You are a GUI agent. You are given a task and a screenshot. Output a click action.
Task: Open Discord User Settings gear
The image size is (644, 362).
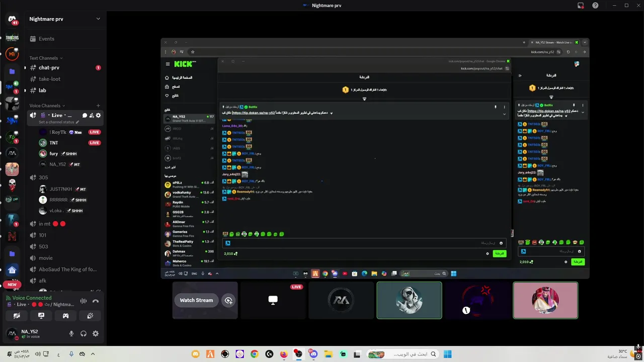96,333
